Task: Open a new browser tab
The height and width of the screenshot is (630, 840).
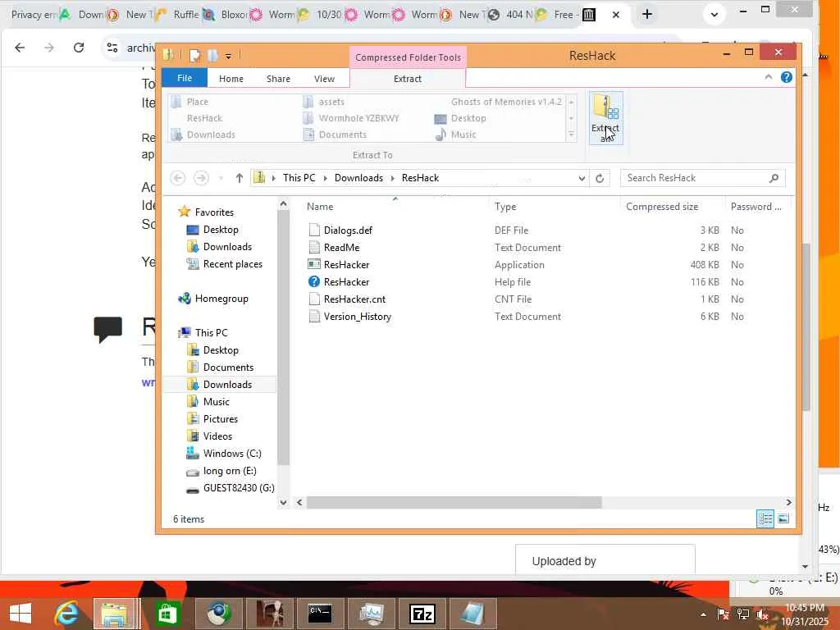Action: click(x=647, y=15)
